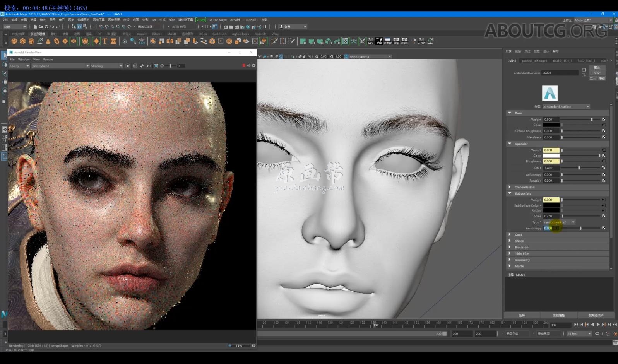Click the go-to-output connection icon beside LIAN1
This screenshot has height=364, width=618.
coord(584,75)
